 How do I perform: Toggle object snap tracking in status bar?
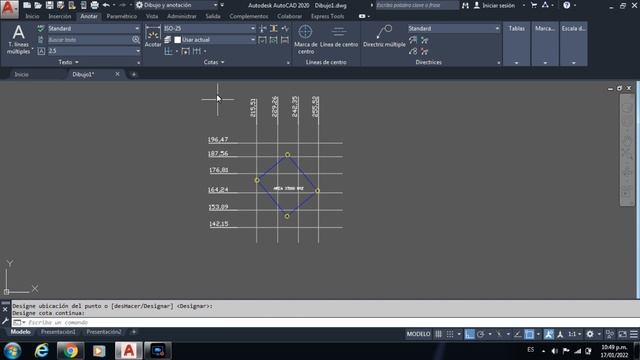[517, 334]
